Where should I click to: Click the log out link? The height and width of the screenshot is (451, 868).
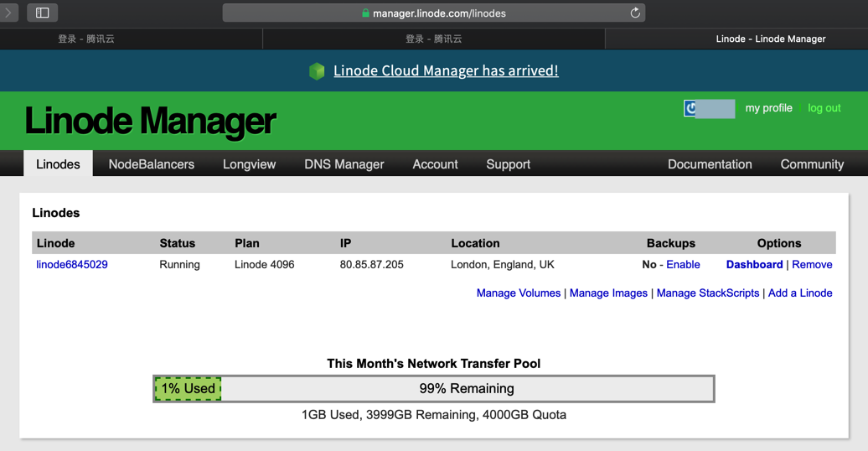[x=824, y=108]
